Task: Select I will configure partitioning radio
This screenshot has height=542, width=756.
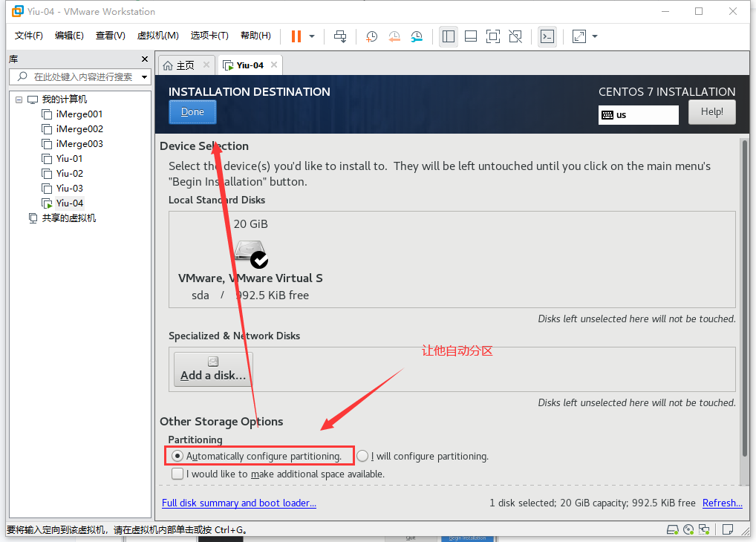Action: (x=362, y=456)
